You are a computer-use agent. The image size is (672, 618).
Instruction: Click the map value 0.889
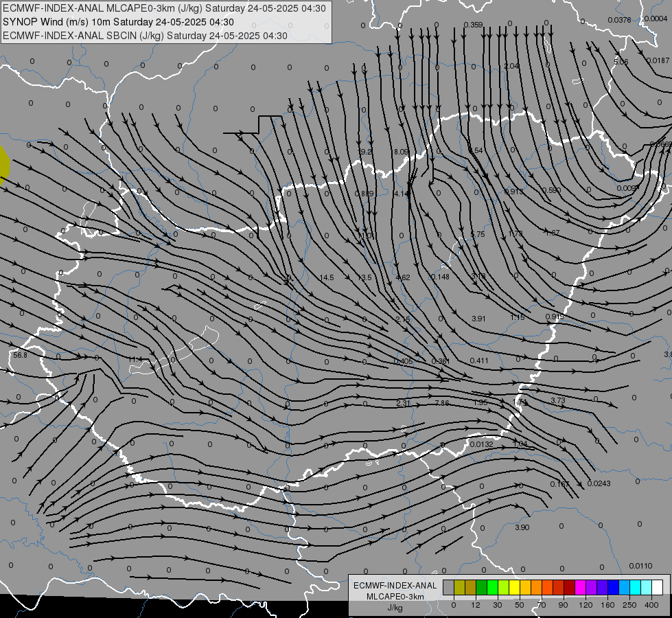(x=364, y=194)
